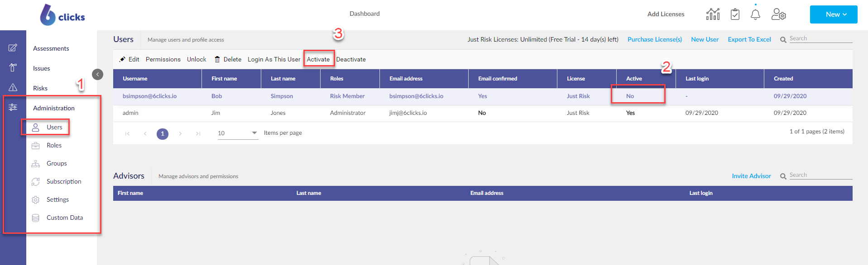Click the Edit toolbar button
The height and width of the screenshot is (265, 868).
pyautogui.click(x=129, y=59)
